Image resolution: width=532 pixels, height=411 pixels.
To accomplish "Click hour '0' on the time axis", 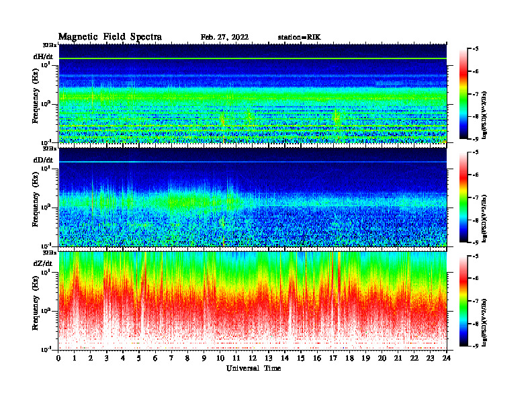I will [x=58, y=358].
